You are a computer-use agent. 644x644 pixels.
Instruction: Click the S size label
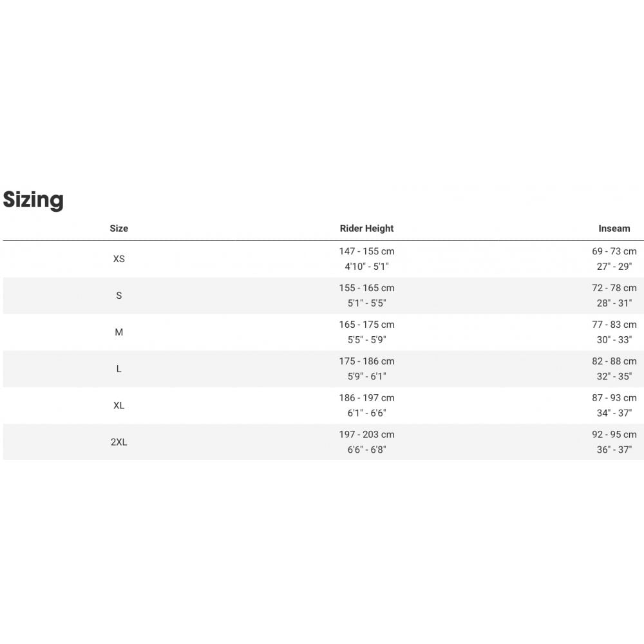(119, 296)
